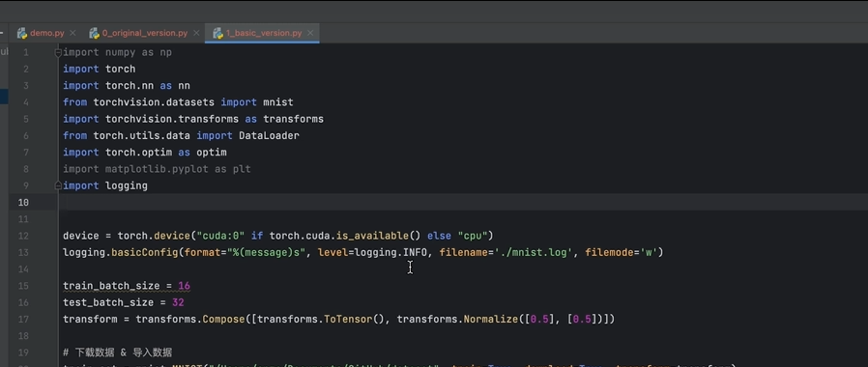Click "logging.INFO" level value on line 13

[391, 253]
